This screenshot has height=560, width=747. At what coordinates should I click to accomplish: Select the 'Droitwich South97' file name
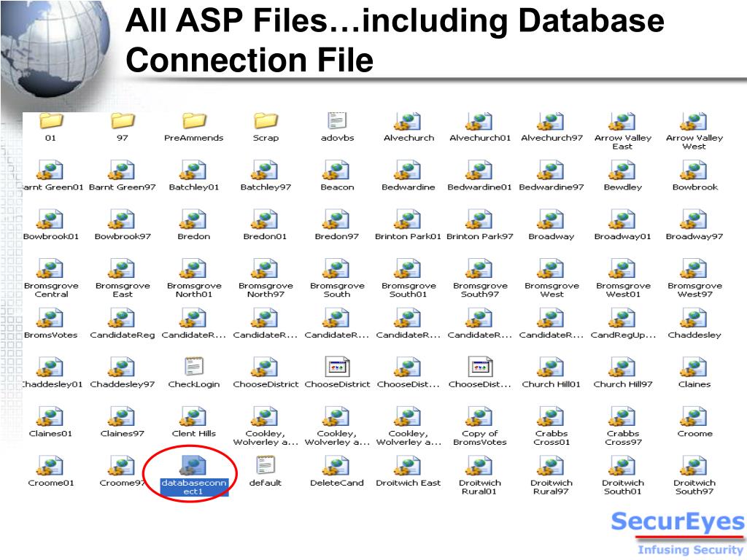point(694,486)
